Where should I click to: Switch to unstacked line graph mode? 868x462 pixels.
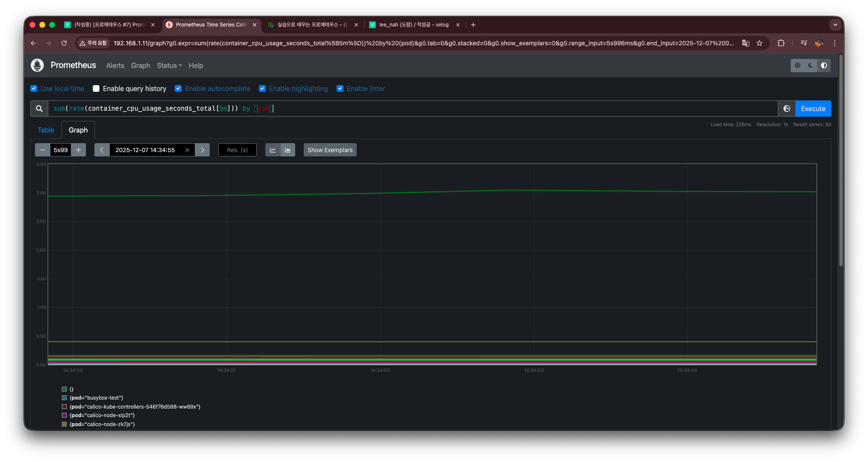click(273, 150)
